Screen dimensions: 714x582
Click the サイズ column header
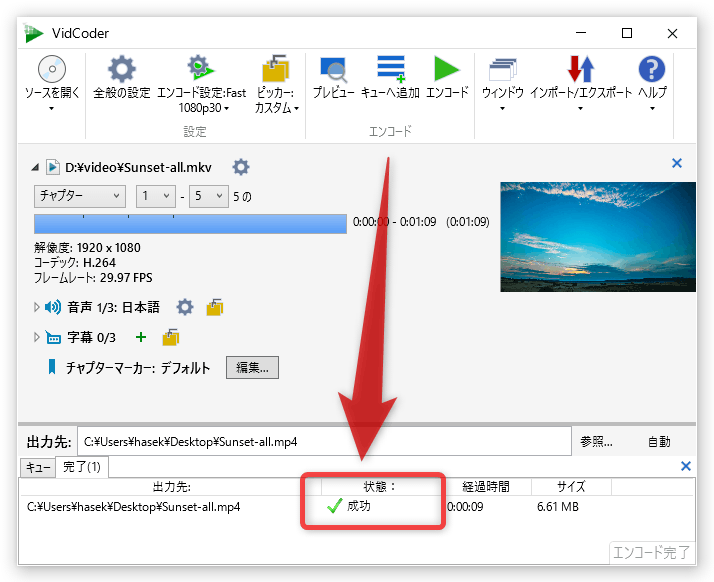(x=571, y=487)
